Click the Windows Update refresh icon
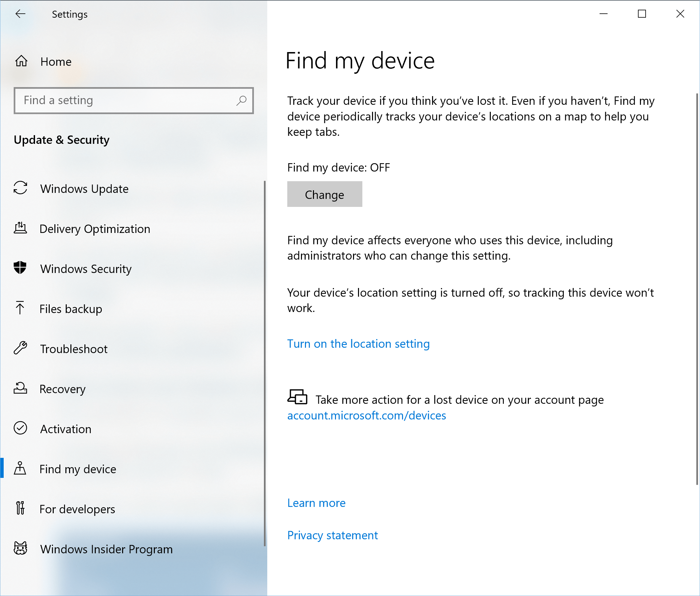This screenshot has height=596, width=700. [x=20, y=188]
